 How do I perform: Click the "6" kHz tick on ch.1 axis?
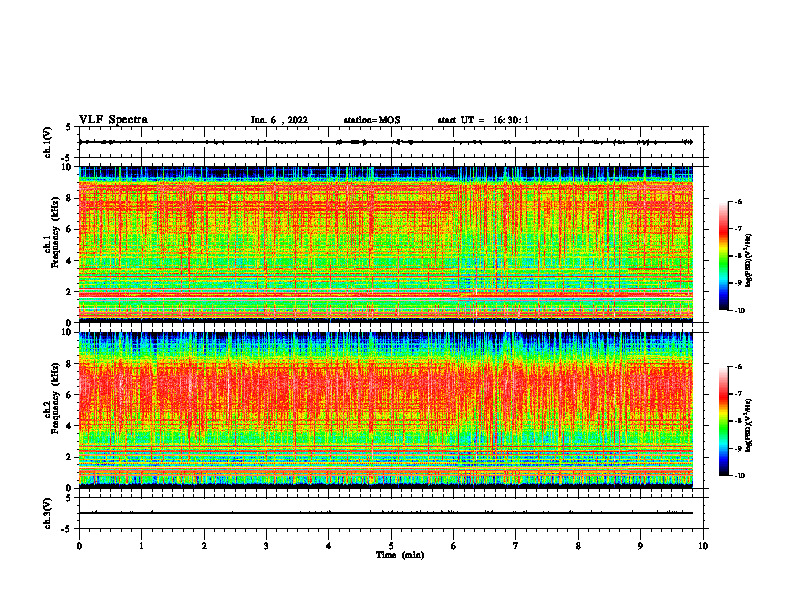click(69, 229)
